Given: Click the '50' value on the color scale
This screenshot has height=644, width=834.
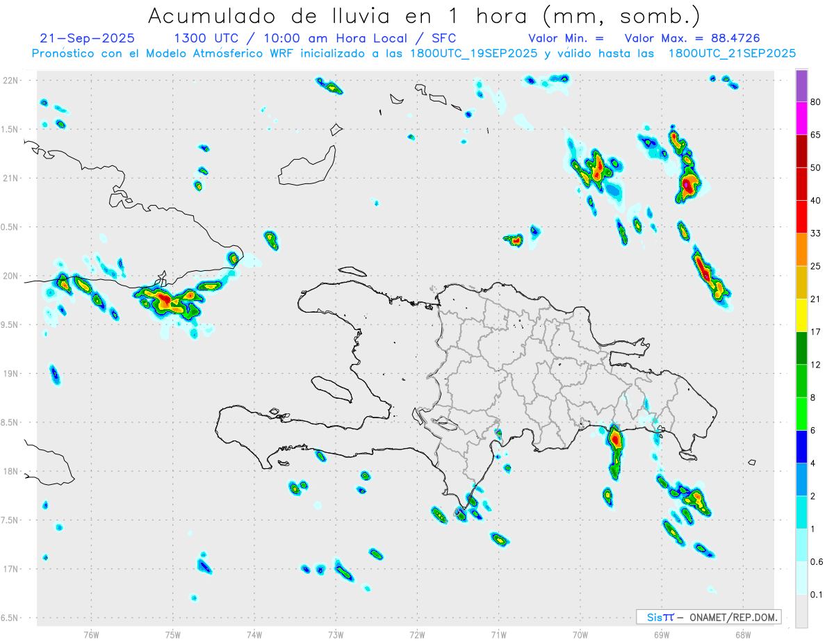Looking at the screenshot, I should click(x=817, y=168).
